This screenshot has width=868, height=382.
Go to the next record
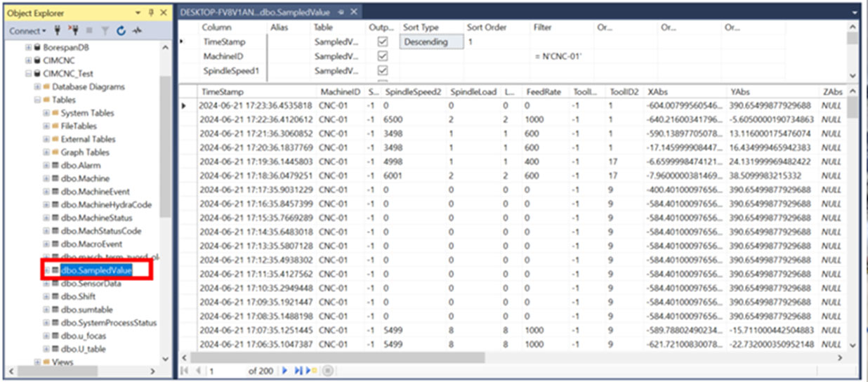click(285, 371)
